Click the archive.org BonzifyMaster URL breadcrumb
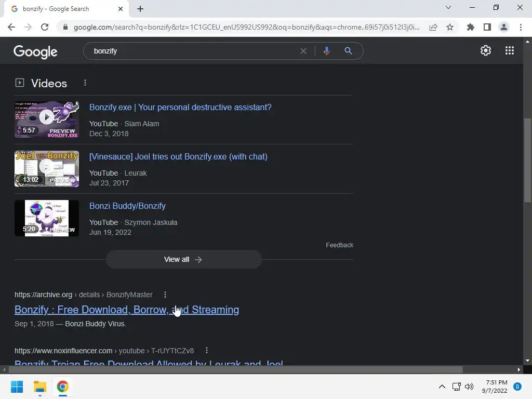 click(x=84, y=295)
